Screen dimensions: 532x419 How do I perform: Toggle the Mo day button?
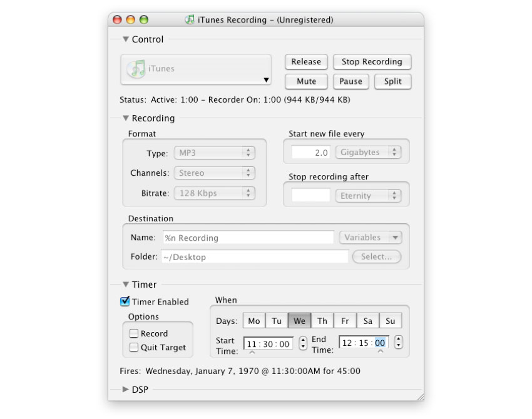(253, 321)
